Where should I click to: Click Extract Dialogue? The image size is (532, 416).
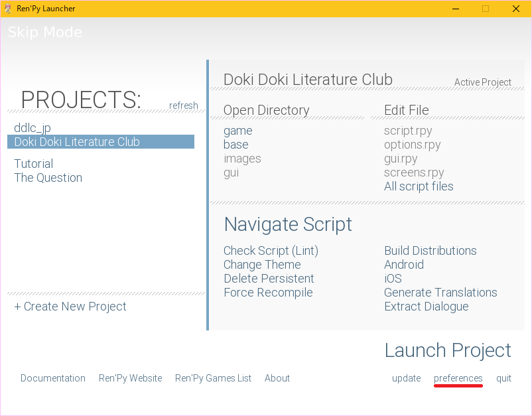[x=427, y=307]
